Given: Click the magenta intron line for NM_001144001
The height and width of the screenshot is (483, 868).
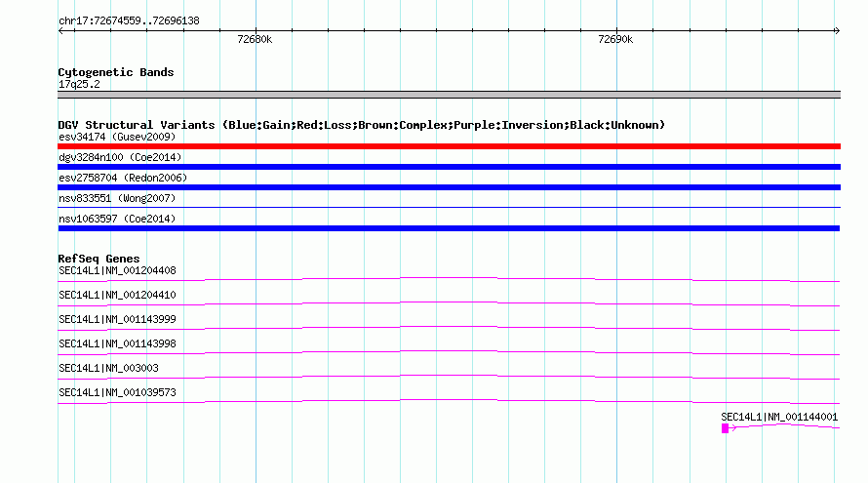Looking at the screenshot, I should coord(786,426).
